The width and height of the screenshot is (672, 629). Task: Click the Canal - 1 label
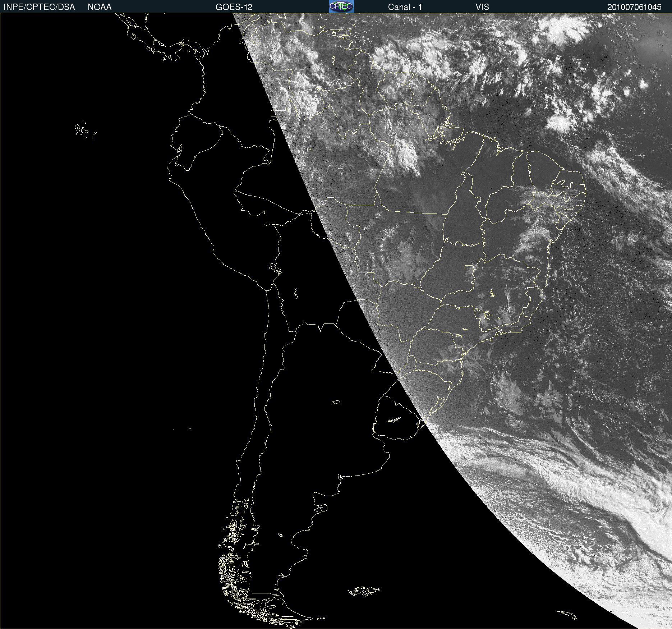[405, 7]
